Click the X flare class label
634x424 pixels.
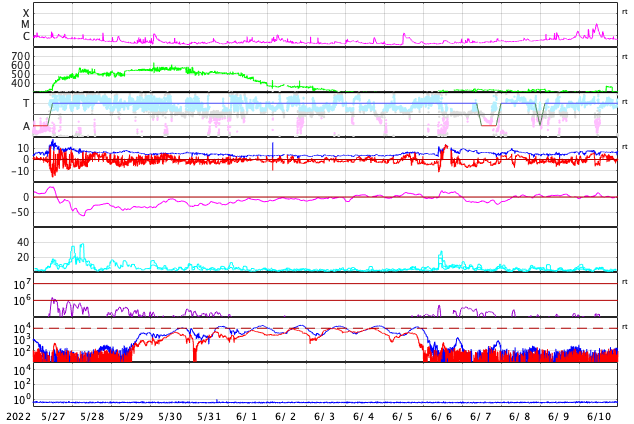click(x=26, y=14)
